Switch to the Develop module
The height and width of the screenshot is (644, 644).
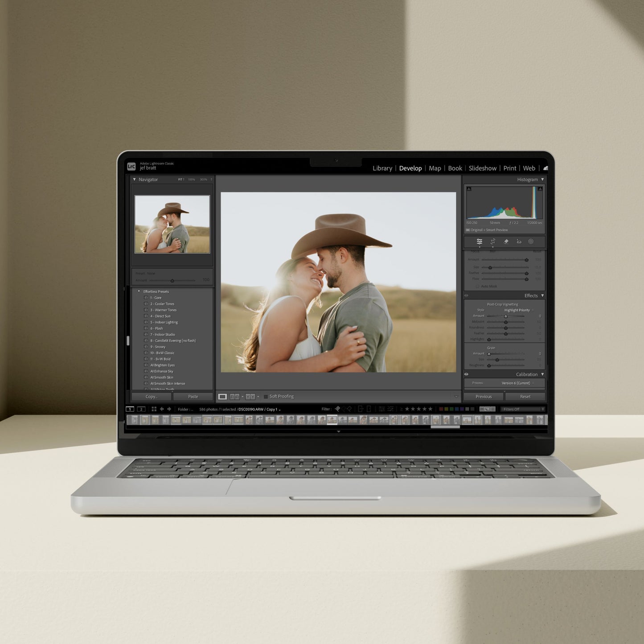410,168
